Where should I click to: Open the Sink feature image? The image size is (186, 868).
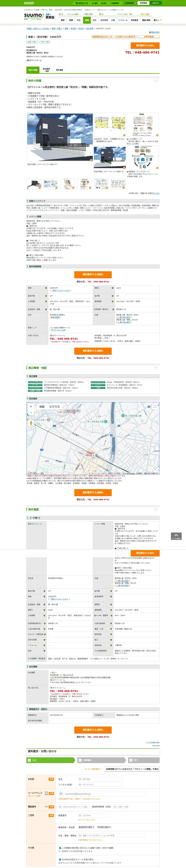tap(143, 125)
